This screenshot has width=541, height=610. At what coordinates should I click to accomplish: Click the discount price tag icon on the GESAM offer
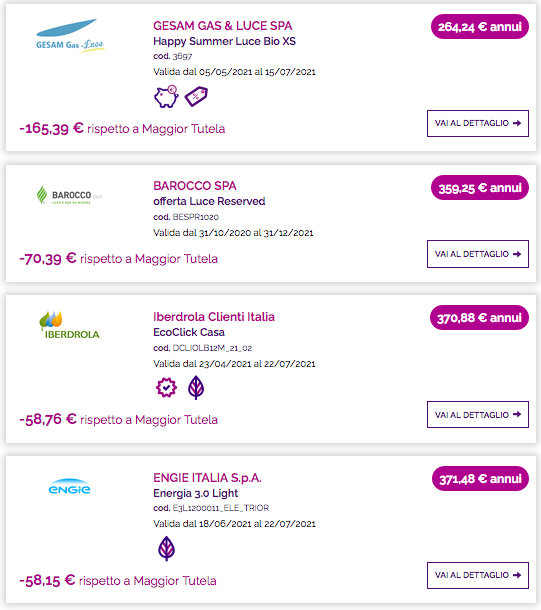(196, 96)
